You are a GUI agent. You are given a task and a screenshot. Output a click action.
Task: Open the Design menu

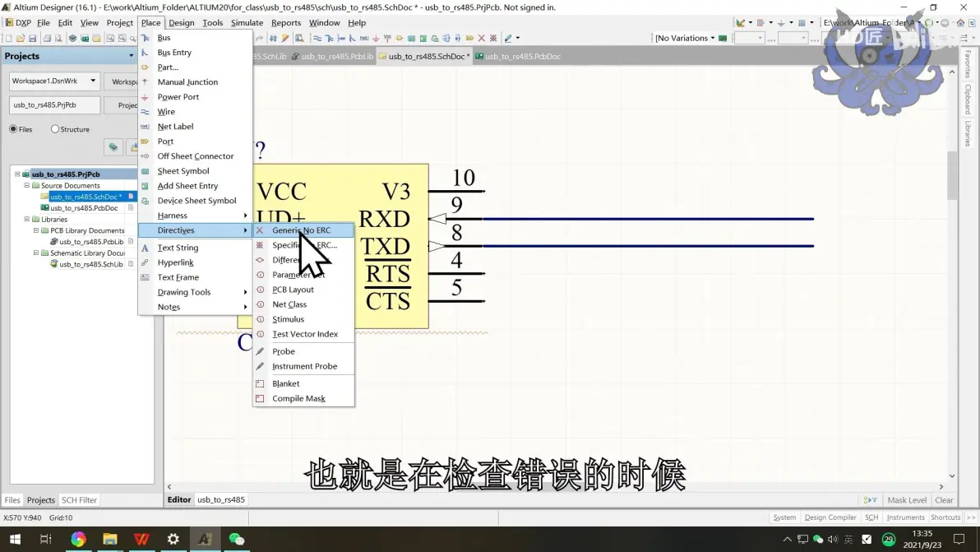coord(181,22)
